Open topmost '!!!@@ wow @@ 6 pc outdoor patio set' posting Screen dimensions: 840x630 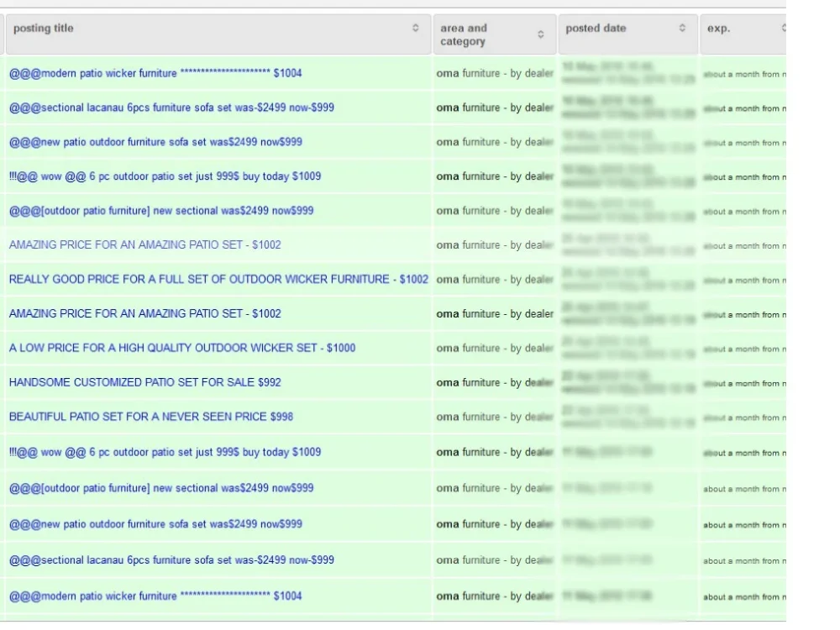[165, 176]
